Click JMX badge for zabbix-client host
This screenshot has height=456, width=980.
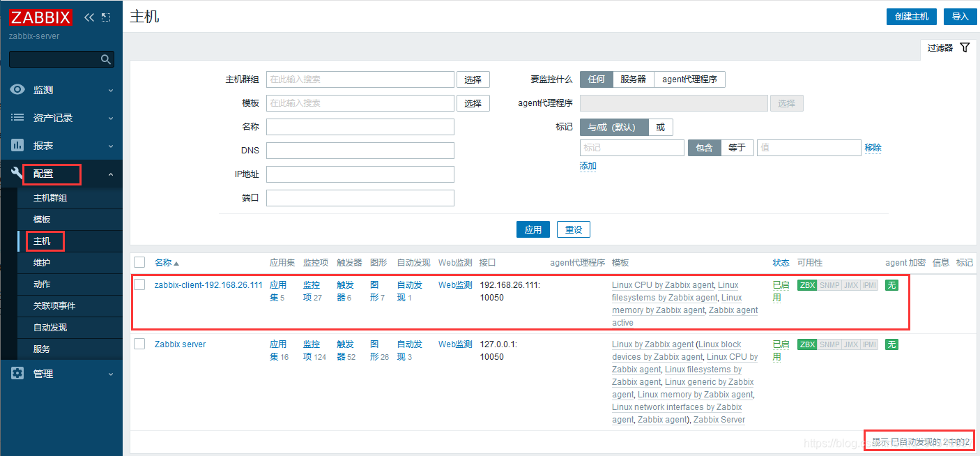click(x=850, y=285)
